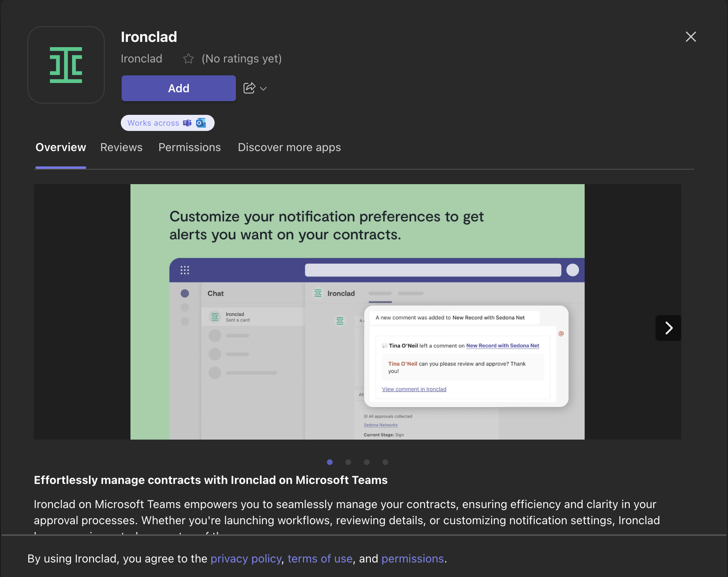Viewport: 728px width, 577px height.
Task: Rate the app using the star icon
Action: (188, 58)
